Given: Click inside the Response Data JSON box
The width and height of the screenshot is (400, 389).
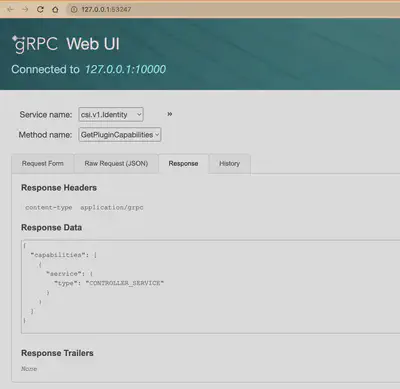Looking at the screenshot, I should tap(211, 286).
